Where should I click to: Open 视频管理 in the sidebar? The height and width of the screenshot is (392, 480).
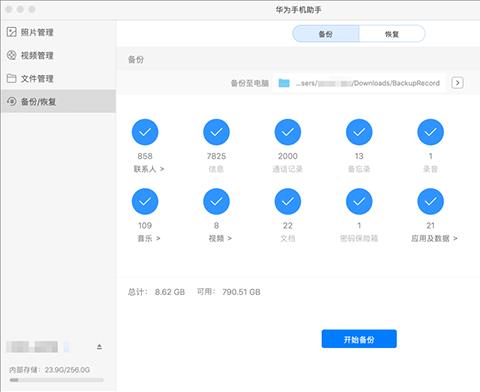(x=58, y=55)
